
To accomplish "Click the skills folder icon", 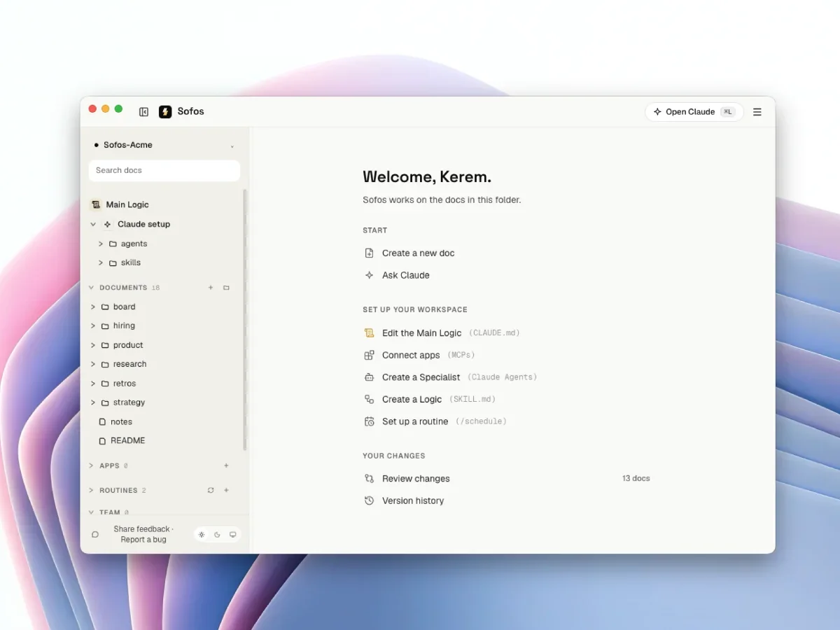I will tap(113, 262).
